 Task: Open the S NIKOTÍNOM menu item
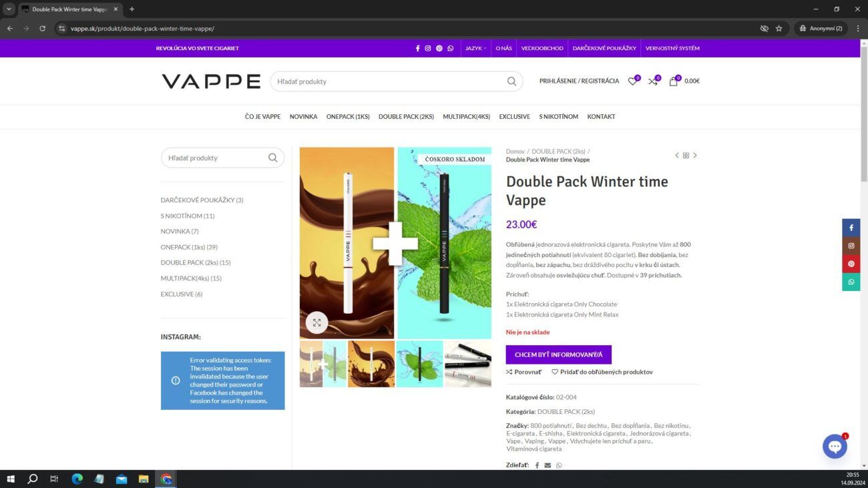point(559,117)
